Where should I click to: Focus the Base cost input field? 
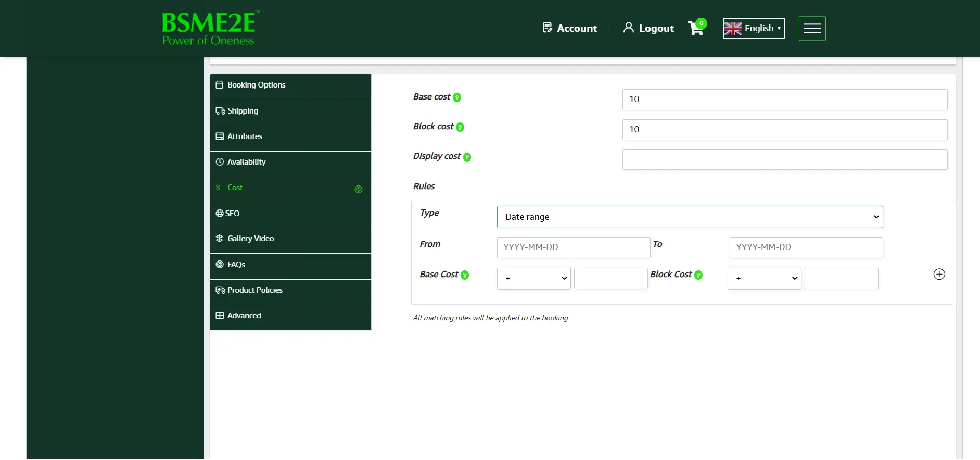pyautogui.click(x=785, y=100)
